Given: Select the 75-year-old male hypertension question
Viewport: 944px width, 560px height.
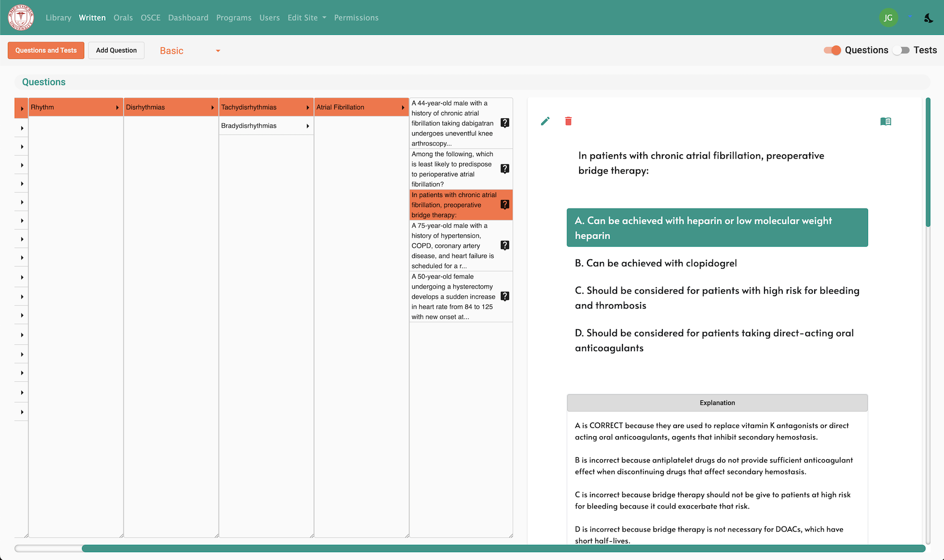Looking at the screenshot, I should [452, 246].
